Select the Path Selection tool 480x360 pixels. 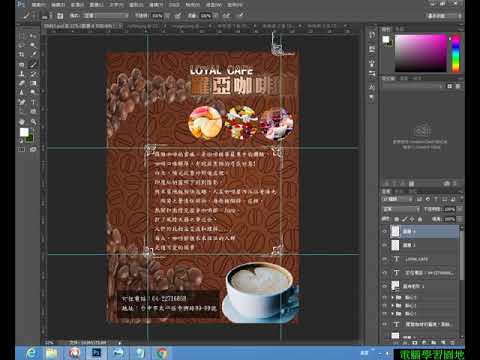[22, 112]
